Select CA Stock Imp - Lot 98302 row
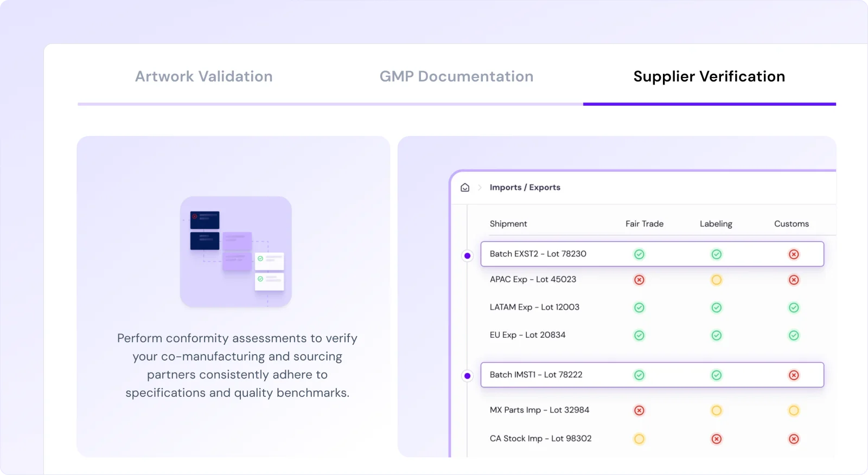The image size is (868, 475). (x=652, y=439)
